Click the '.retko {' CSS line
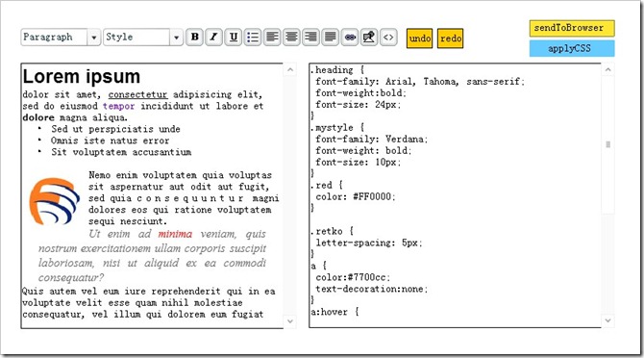The width and height of the screenshot is (644, 358). [332, 231]
